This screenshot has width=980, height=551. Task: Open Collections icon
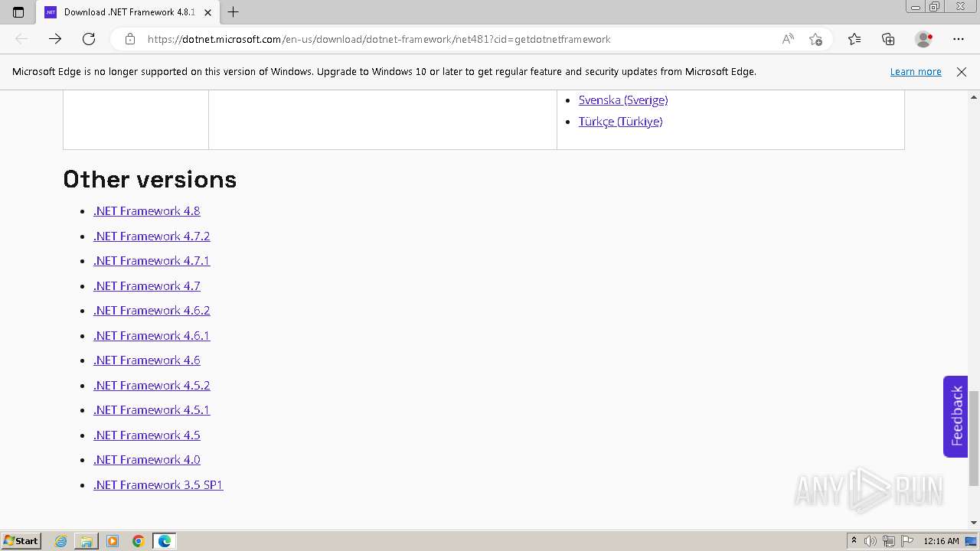pos(888,39)
